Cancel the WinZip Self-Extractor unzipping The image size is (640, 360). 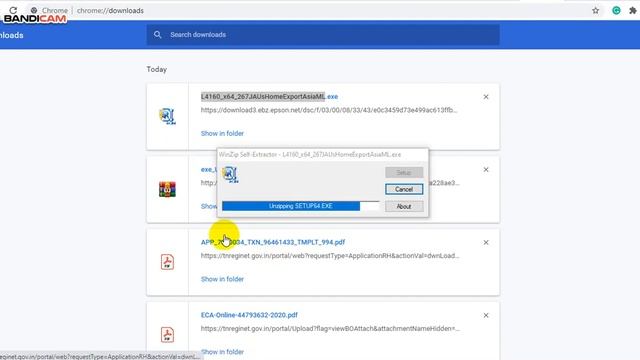404,189
